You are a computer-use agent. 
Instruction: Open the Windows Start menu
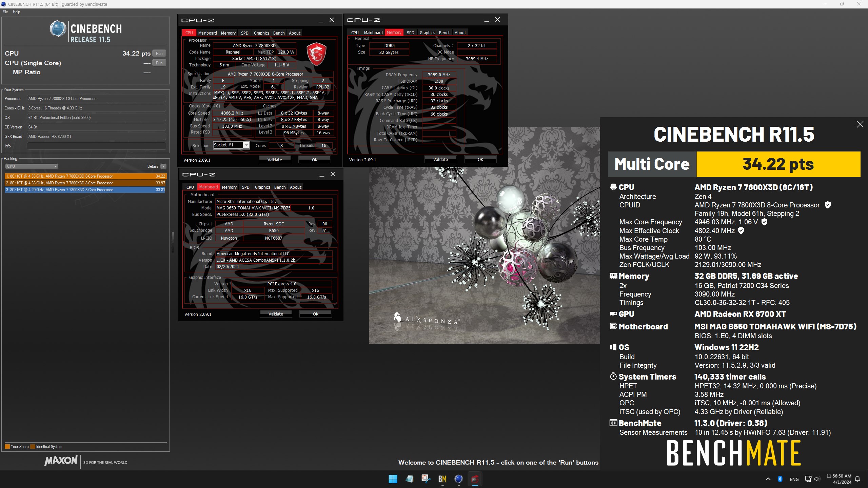pos(393,479)
